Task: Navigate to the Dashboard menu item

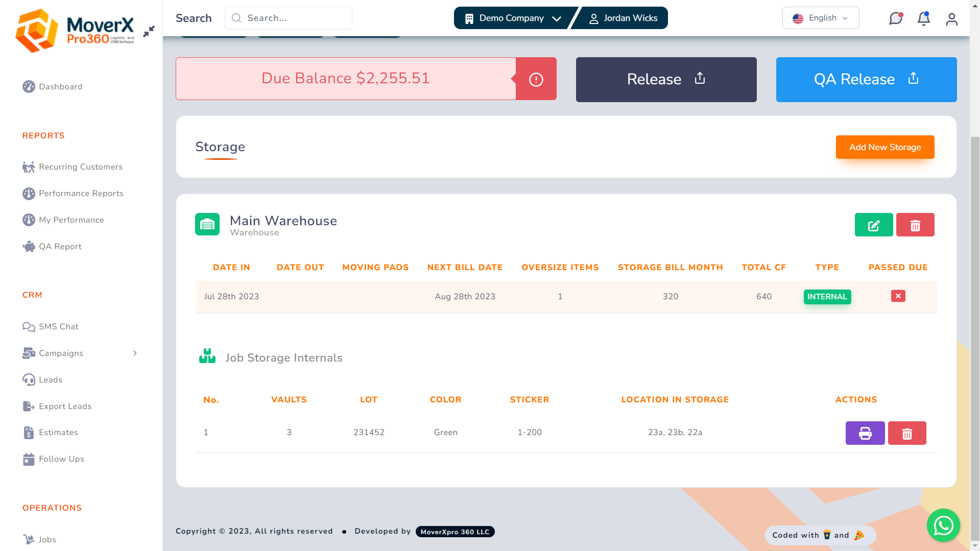Action: pyautogui.click(x=61, y=87)
